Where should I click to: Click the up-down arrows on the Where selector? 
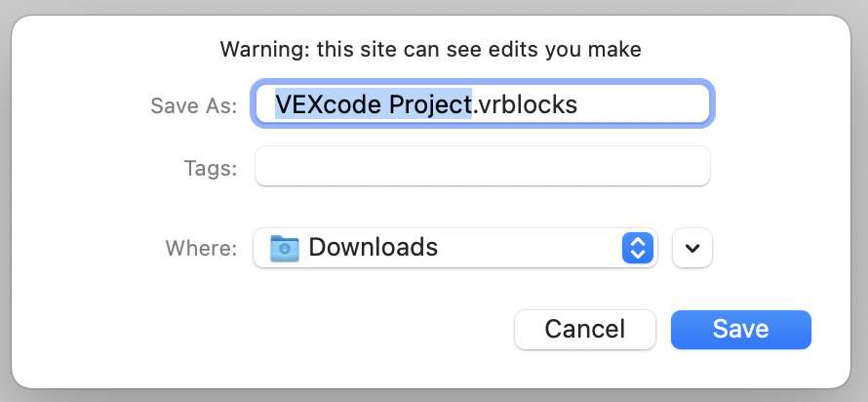click(x=636, y=248)
